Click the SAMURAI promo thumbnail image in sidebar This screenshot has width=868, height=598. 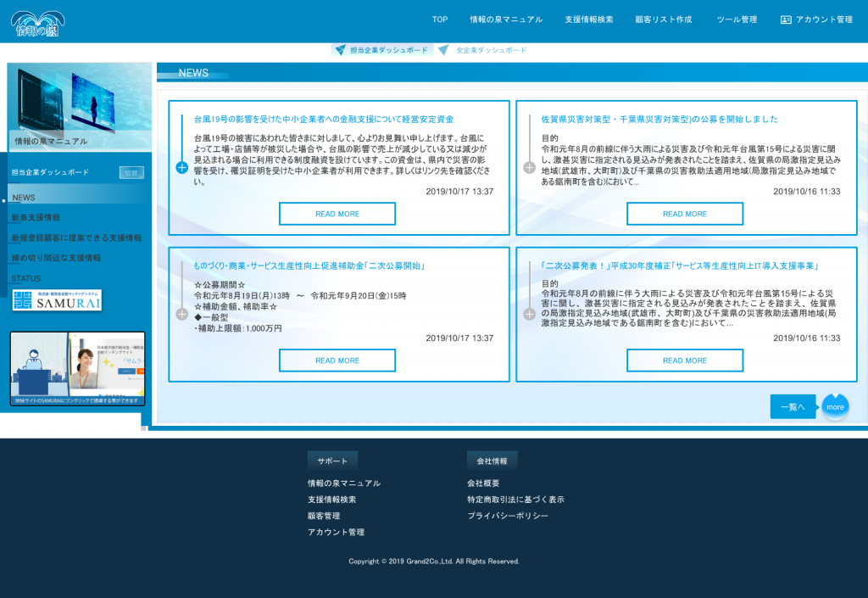coord(77,368)
